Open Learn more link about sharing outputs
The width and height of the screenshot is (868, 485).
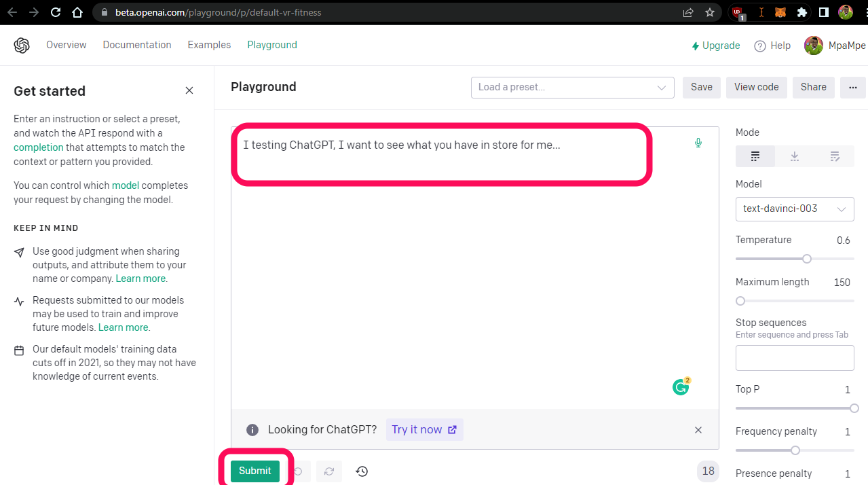[140, 279]
